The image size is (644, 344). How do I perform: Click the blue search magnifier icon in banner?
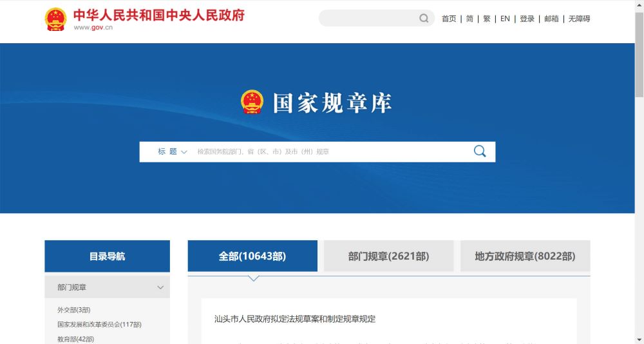pyautogui.click(x=480, y=151)
